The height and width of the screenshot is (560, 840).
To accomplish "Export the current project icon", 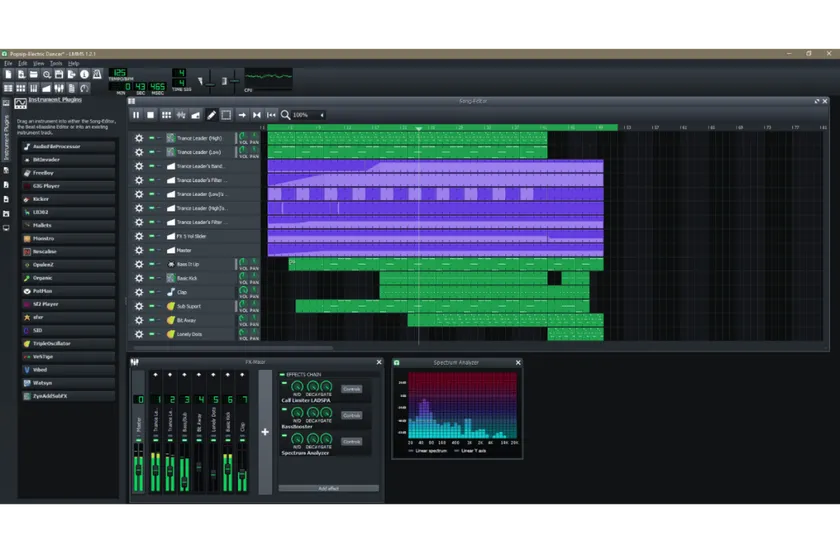I will (x=72, y=74).
